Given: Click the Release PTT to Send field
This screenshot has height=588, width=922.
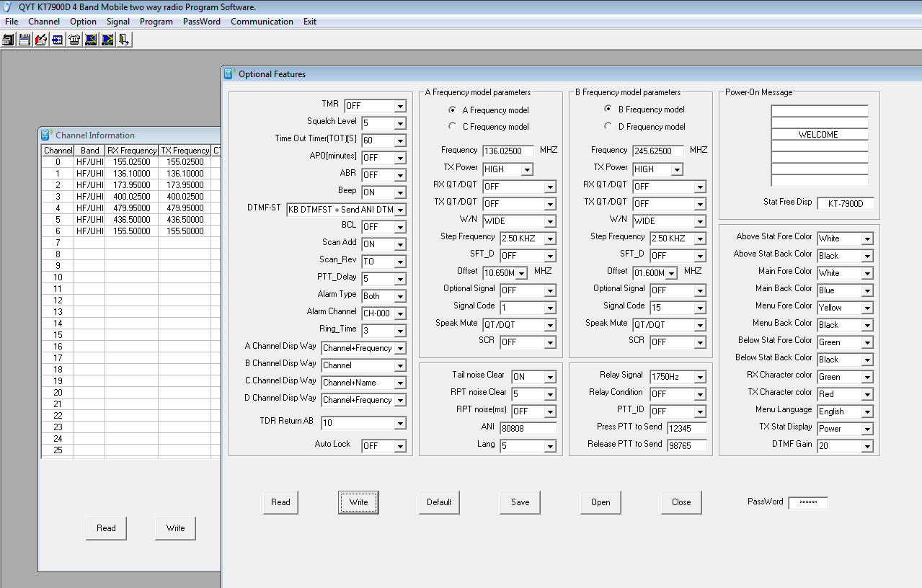Looking at the screenshot, I should point(686,445).
